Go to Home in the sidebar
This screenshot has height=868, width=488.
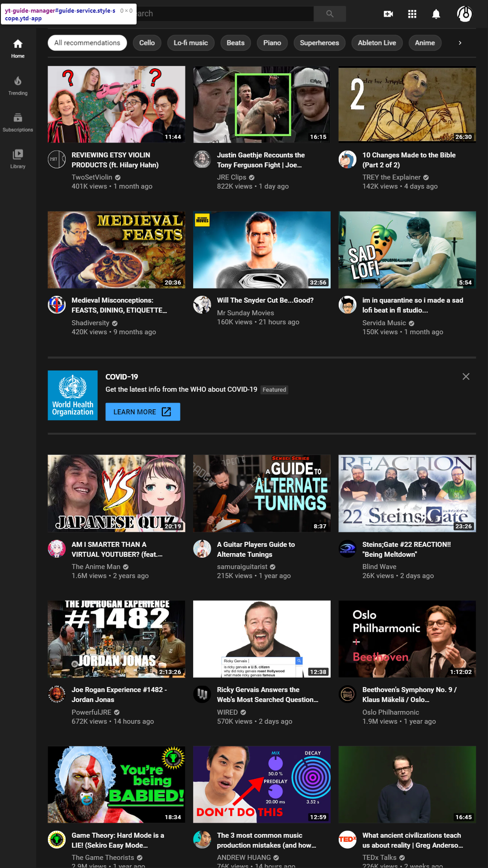pos(18,49)
